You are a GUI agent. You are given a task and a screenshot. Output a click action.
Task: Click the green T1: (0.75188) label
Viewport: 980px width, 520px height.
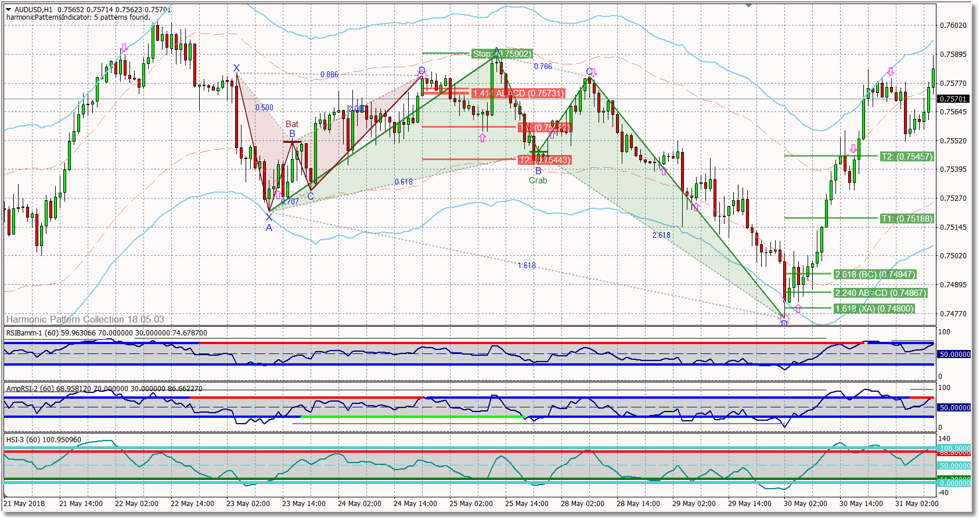pyautogui.click(x=907, y=219)
